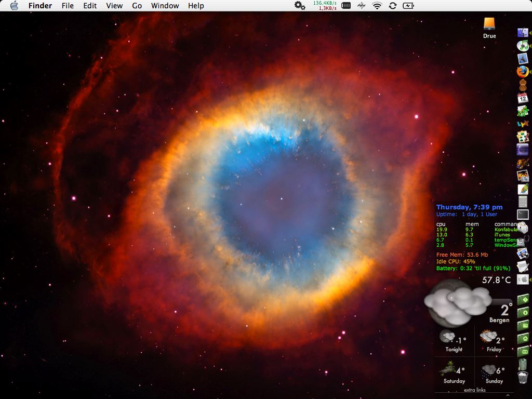
Task: Open the Calculator dock icon
Action: pyautogui.click(x=523, y=202)
